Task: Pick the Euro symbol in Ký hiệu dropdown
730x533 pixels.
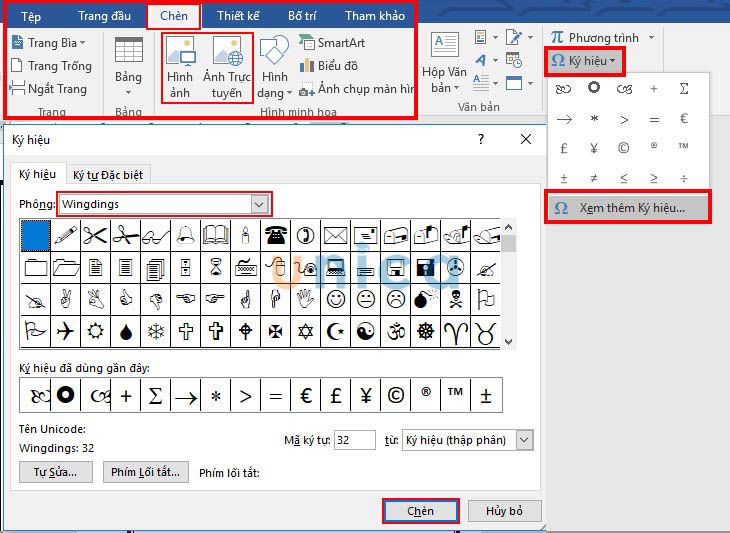Action: coord(683,119)
